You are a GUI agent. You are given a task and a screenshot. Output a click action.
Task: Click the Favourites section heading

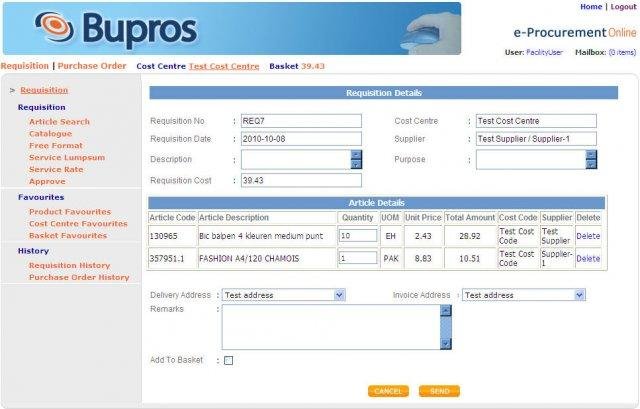[41, 197]
